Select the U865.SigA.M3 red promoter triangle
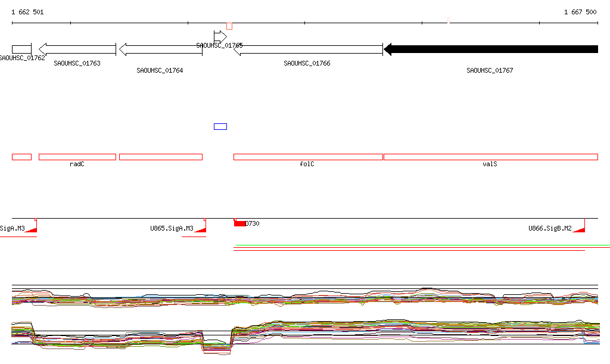 click(201, 229)
